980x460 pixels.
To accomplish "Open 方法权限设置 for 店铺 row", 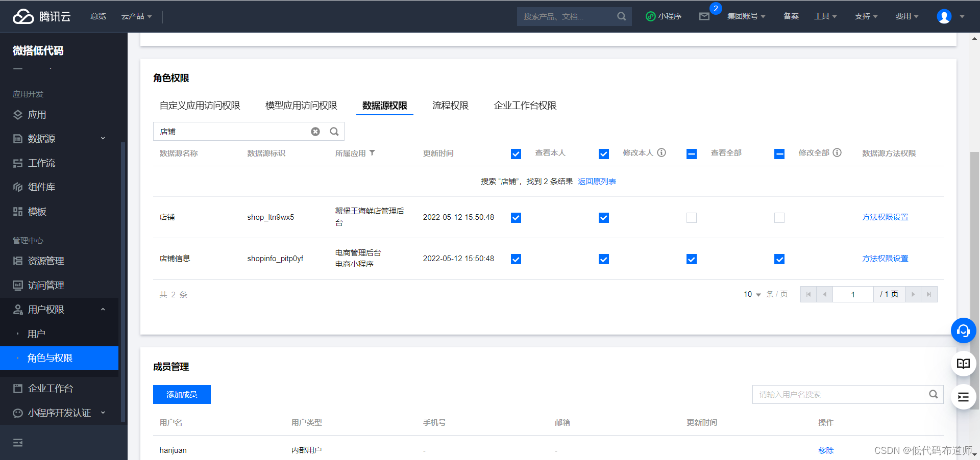I will pos(885,217).
